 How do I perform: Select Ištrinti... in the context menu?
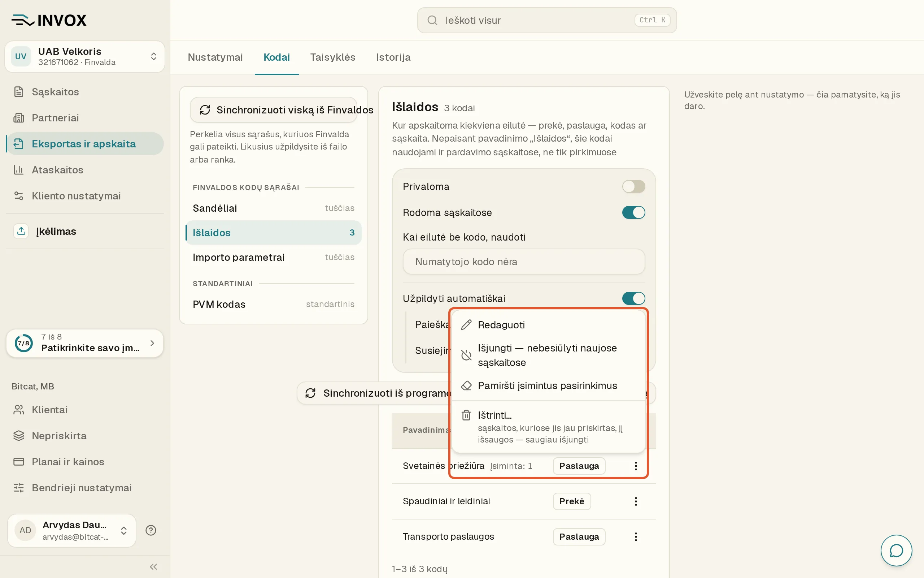548,427
